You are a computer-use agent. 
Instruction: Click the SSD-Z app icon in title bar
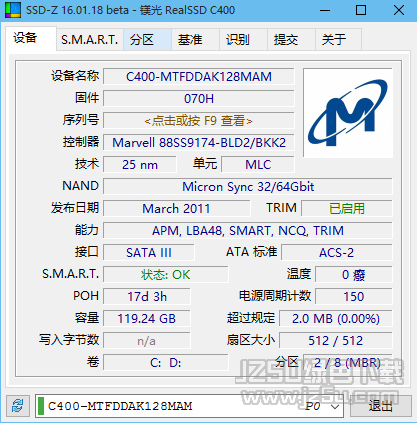13,10
